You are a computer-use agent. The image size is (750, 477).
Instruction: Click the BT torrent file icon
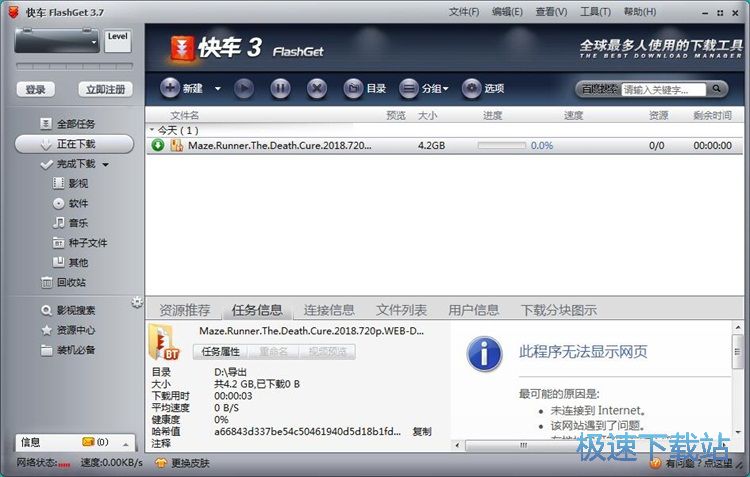[164, 343]
